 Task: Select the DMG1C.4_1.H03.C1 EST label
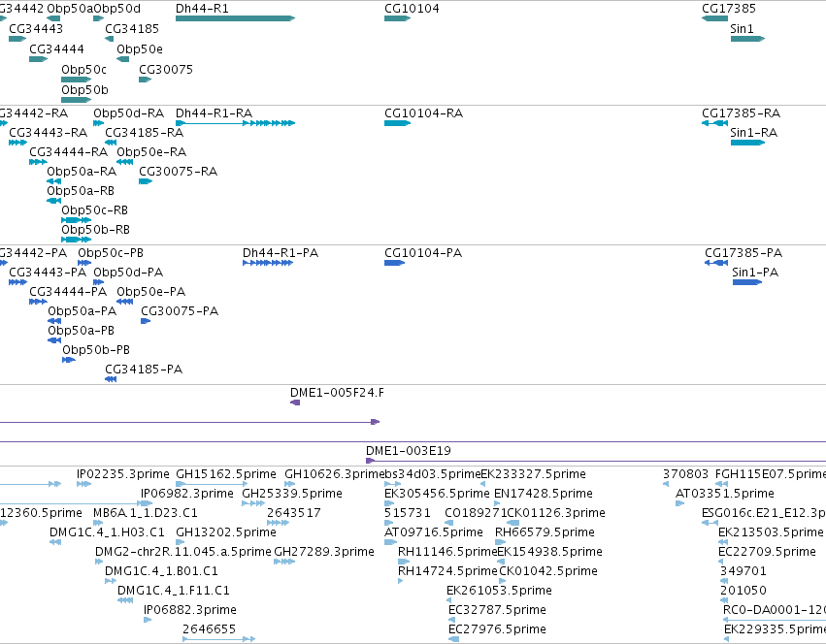(107, 532)
